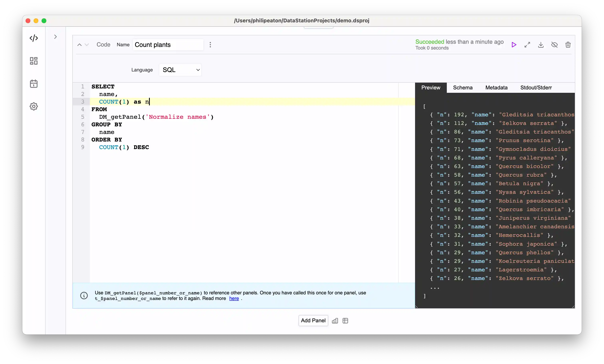Toggle panel visibility eye icon
The image size is (604, 364).
pos(554,45)
